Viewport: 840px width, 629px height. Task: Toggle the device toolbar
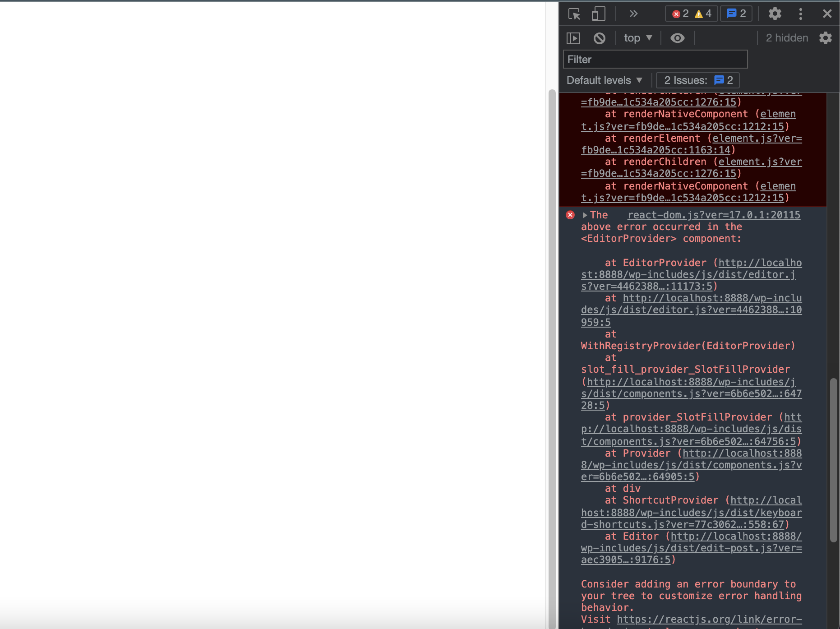[x=598, y=14]
